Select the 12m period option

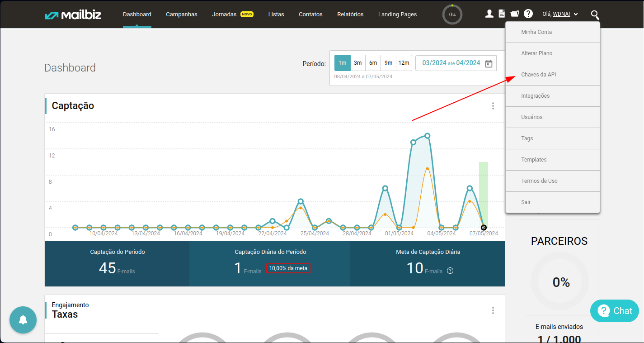[404, 63]
